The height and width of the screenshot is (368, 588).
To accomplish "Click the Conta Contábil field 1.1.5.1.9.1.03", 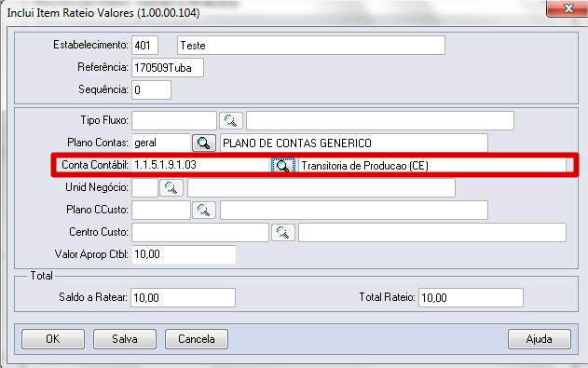I will (x=200, y=165).
